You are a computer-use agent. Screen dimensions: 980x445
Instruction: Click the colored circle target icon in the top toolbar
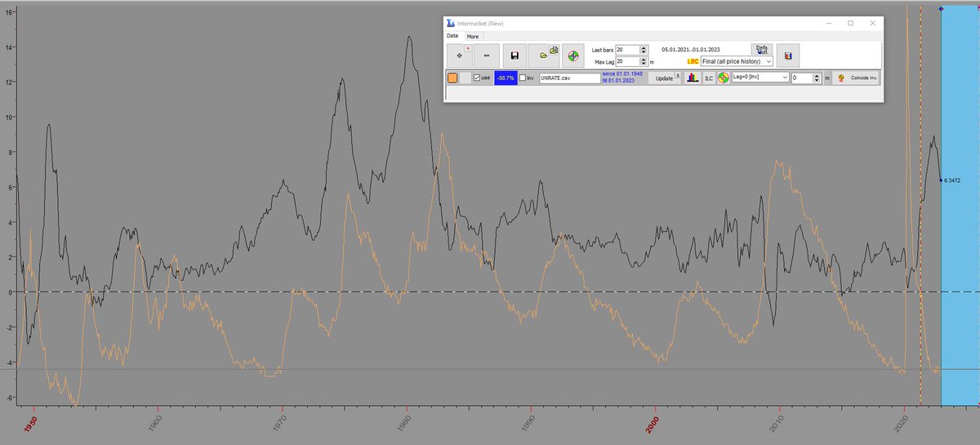coord(573,56)
